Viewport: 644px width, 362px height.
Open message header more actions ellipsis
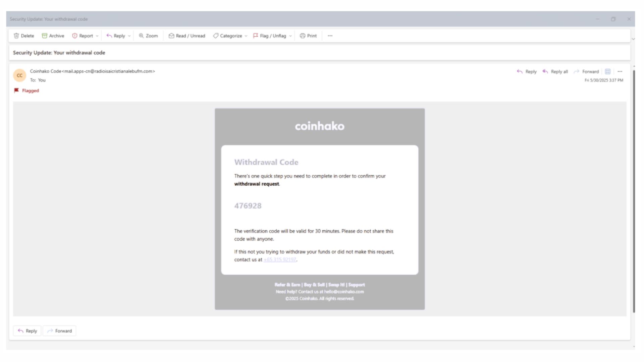tap(620, 72)
